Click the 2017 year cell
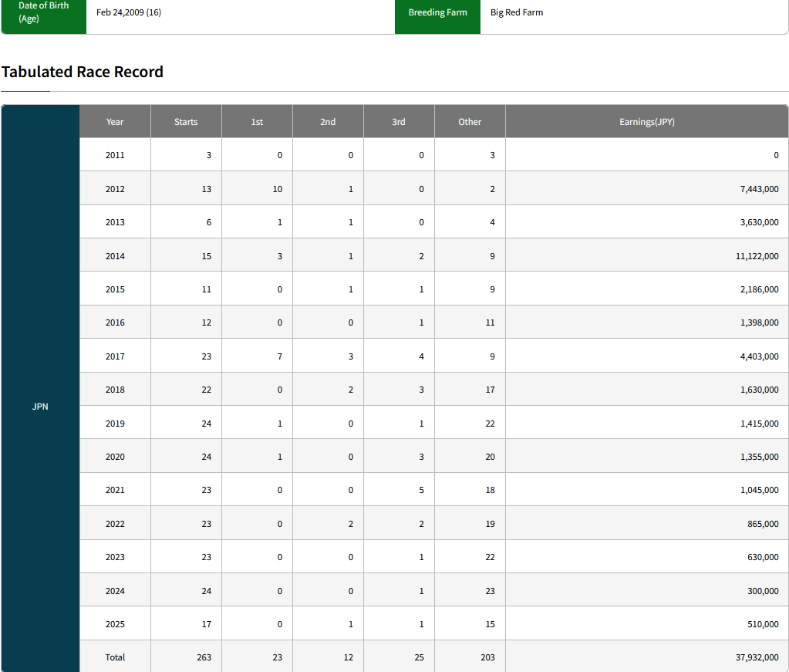Viewport: 789px width, 672px height. 115,356
